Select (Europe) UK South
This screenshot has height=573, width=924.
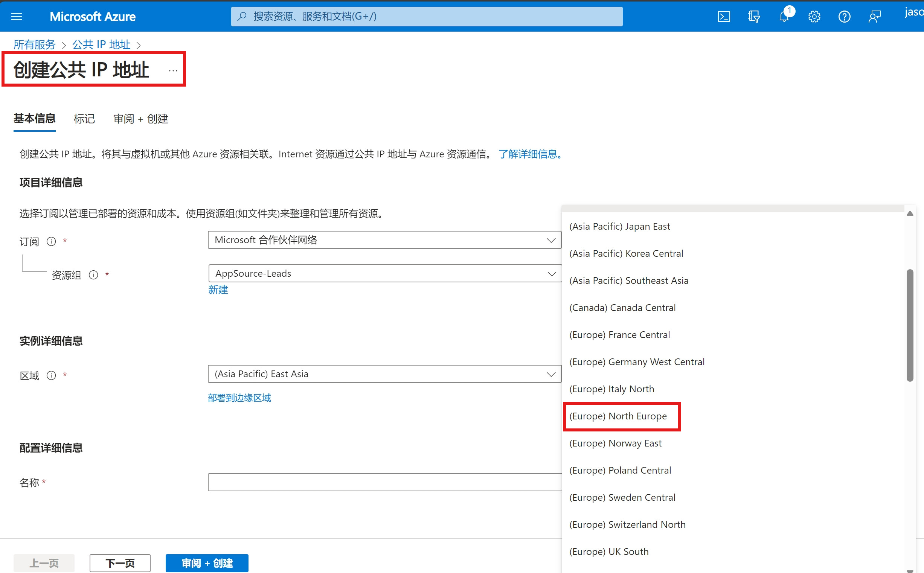(733, 552)
